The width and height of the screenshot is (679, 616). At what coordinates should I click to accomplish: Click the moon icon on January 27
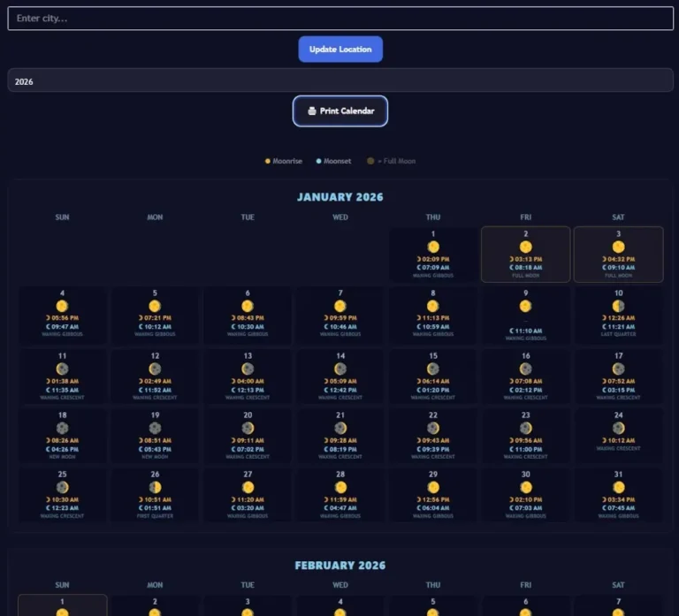tap(248, 488)
